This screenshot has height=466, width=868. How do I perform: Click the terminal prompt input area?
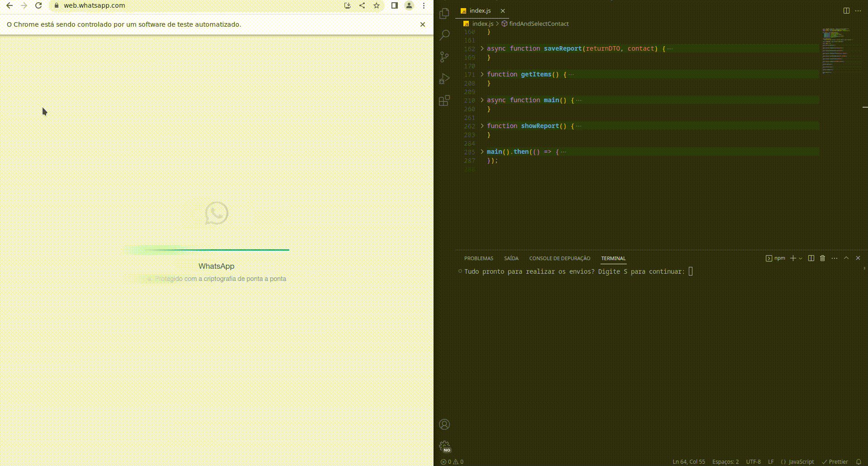click(x=691, y=271)
